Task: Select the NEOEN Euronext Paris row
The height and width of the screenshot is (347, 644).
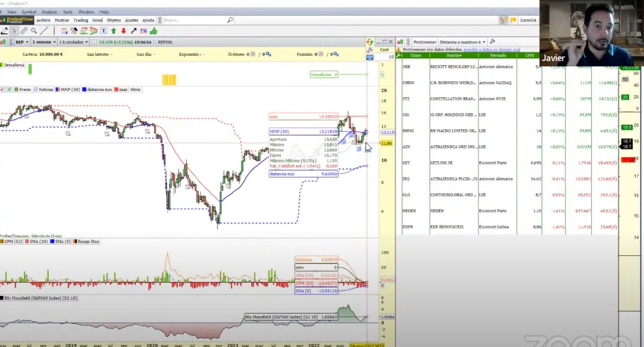Action: (x=509, y=211)
